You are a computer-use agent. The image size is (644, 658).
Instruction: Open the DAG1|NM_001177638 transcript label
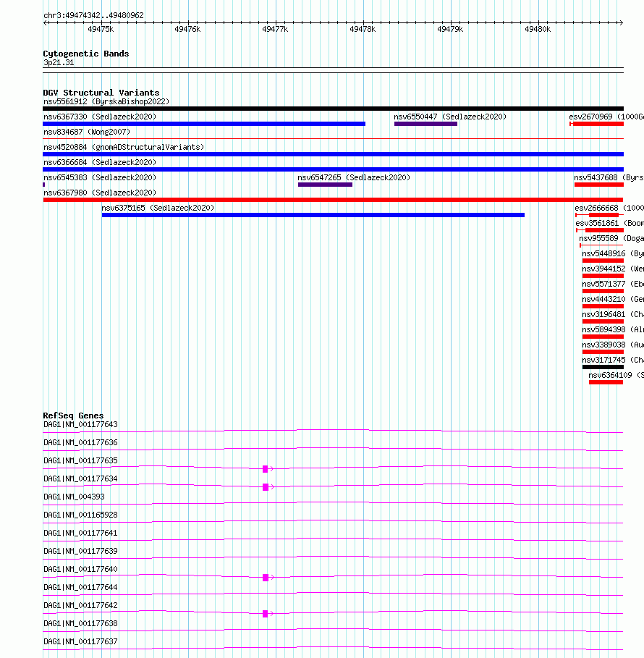[x=80, y=623]
